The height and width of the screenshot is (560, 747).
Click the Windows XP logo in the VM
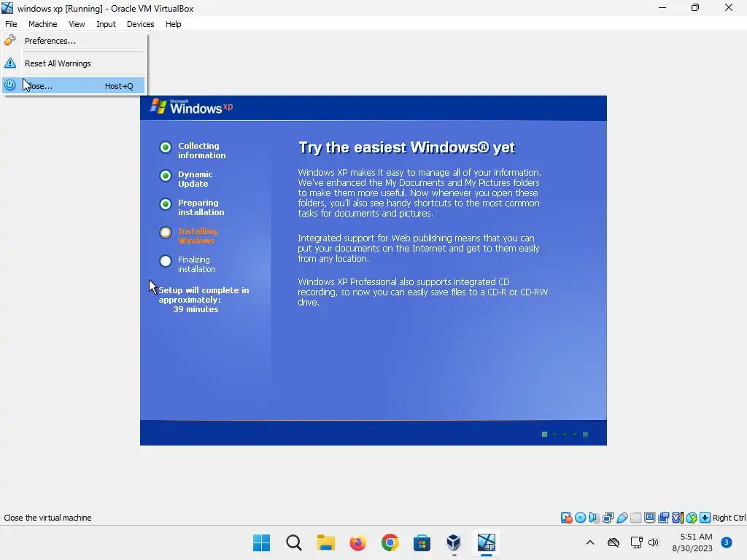[192, 106]
